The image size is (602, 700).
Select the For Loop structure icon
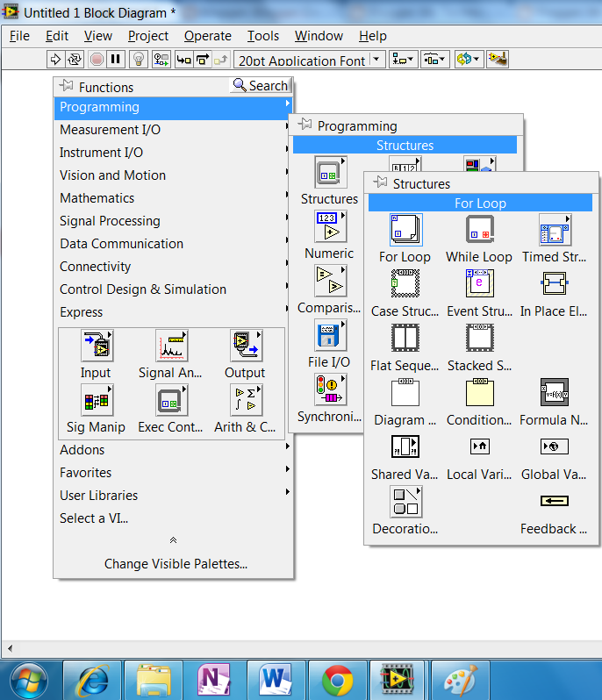click(x=405, y=230)
